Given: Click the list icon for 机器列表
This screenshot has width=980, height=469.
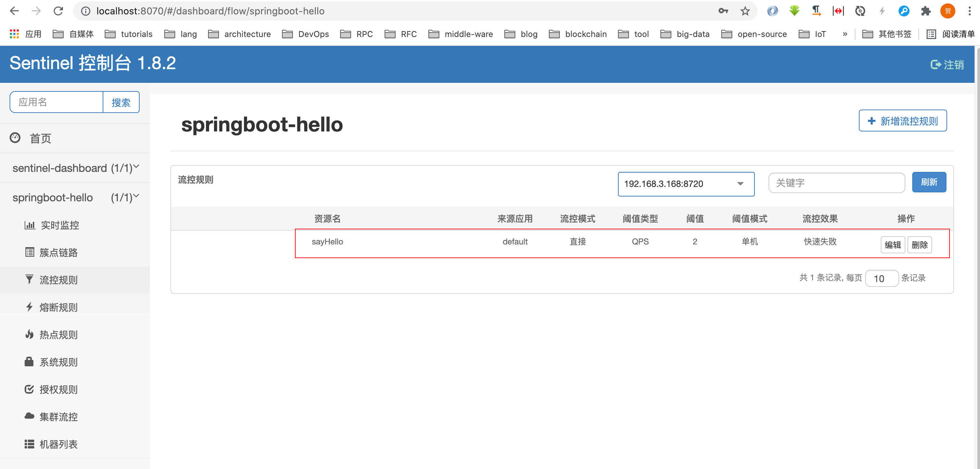Looking at the screenshot, I should point(29,444).
